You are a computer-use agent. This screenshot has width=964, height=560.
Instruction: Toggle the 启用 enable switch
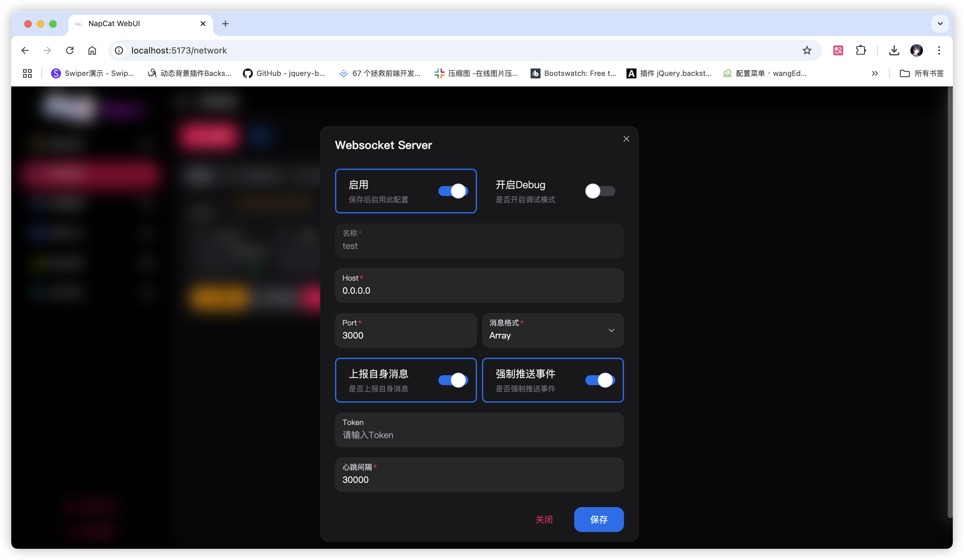pyautogui.click(x=453, y=191)
